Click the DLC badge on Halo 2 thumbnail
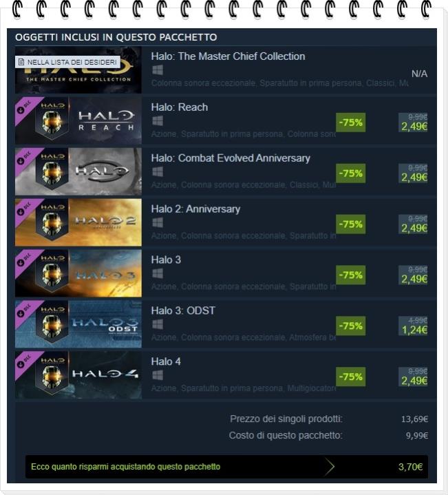 25,209
